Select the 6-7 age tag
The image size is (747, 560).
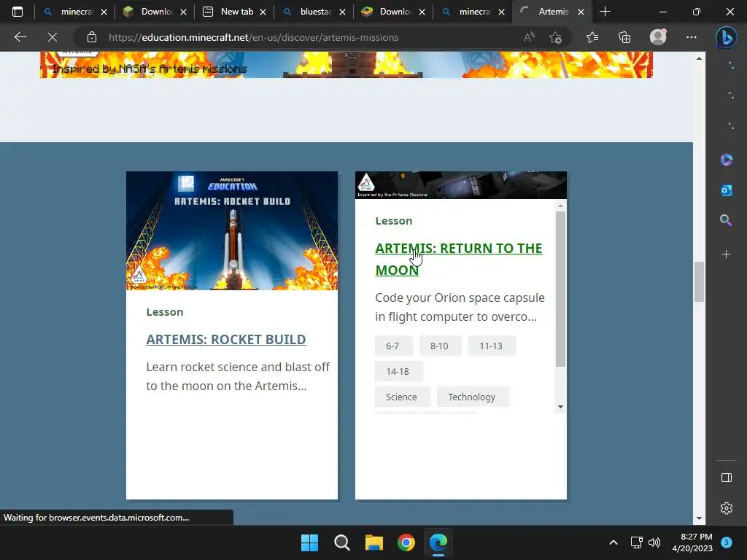(x=392, y=346)
